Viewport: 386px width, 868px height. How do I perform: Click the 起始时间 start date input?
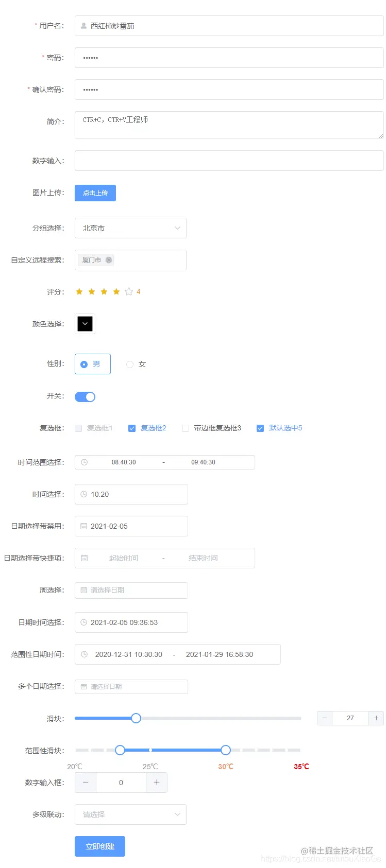point(124,558)
